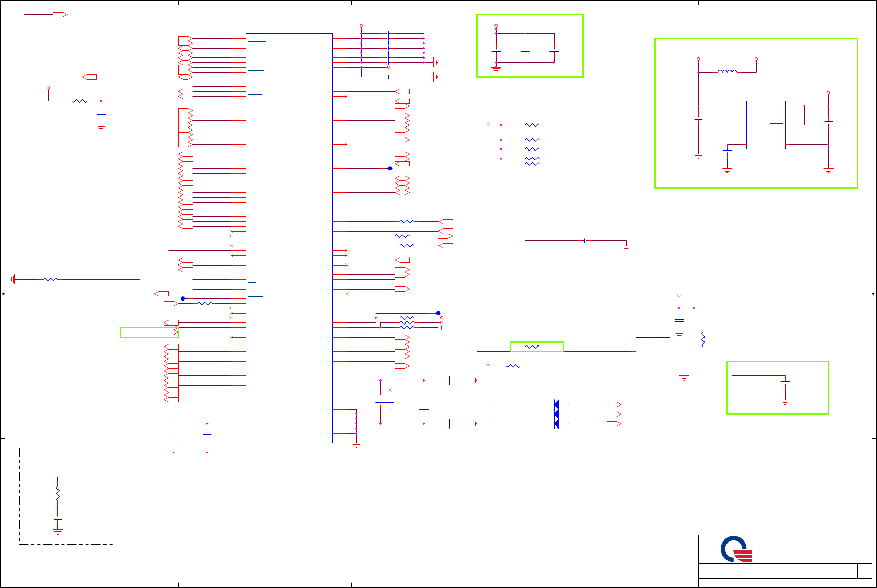Select the large main IC rectangle
The image size is (877, 588).
(289, 238)
